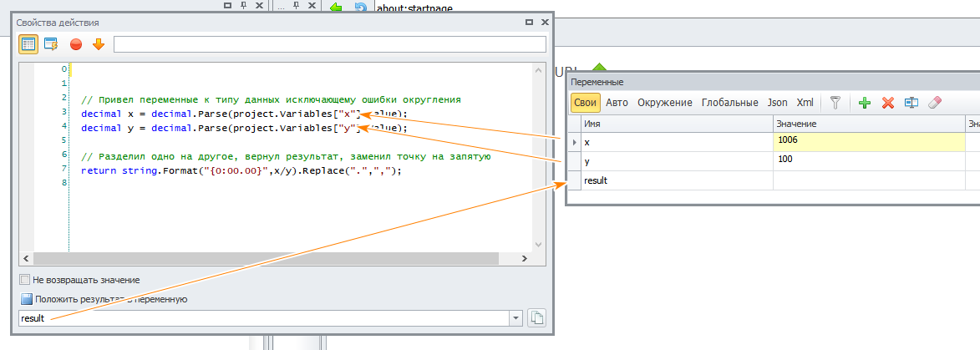Image resolution: width=980 pixels, height=350 pixels.
Task: Click the red circle breakpoint icon
Action: [x=76, y=44]
